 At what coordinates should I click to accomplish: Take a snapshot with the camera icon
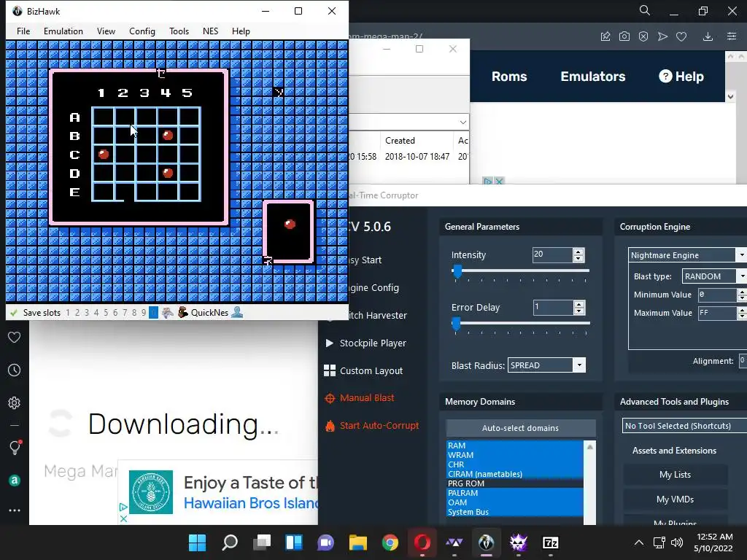coord(624,36)
